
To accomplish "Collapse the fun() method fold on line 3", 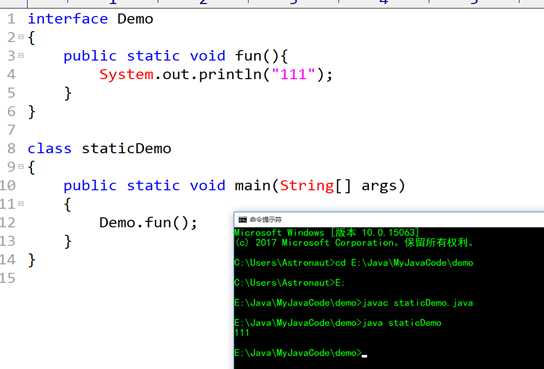I will point(21,55).
